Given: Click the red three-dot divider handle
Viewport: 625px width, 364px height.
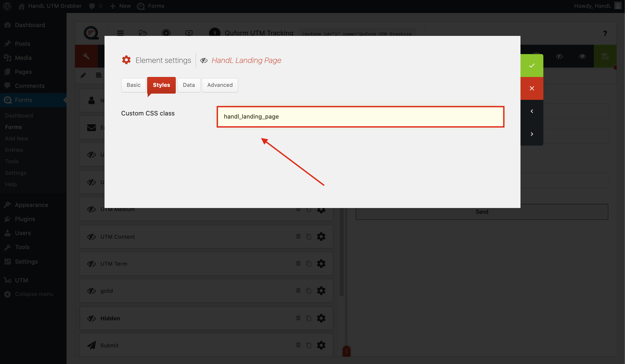Looking at the screenshot, I should (346, 351).
